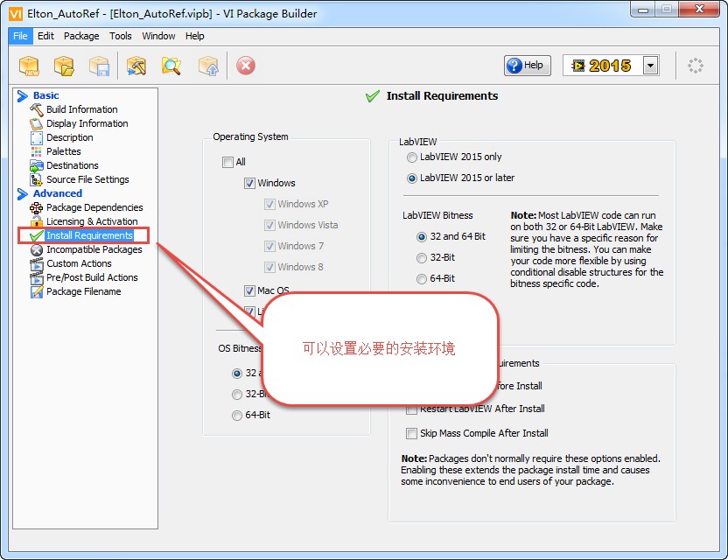Choose 32-Bit LabVIEW bitness
Image resolution: width=728 pixels, height=560 pixels.
click(422, 258)
